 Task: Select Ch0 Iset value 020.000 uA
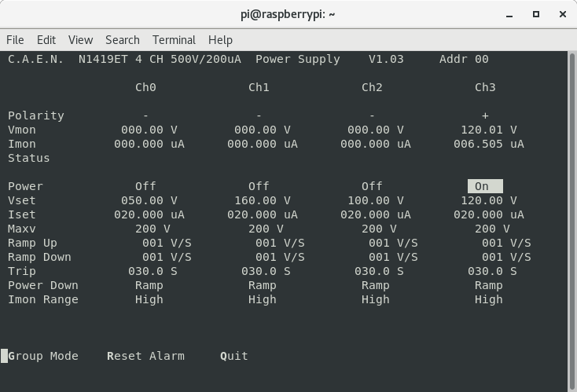[x=149, y=214]
